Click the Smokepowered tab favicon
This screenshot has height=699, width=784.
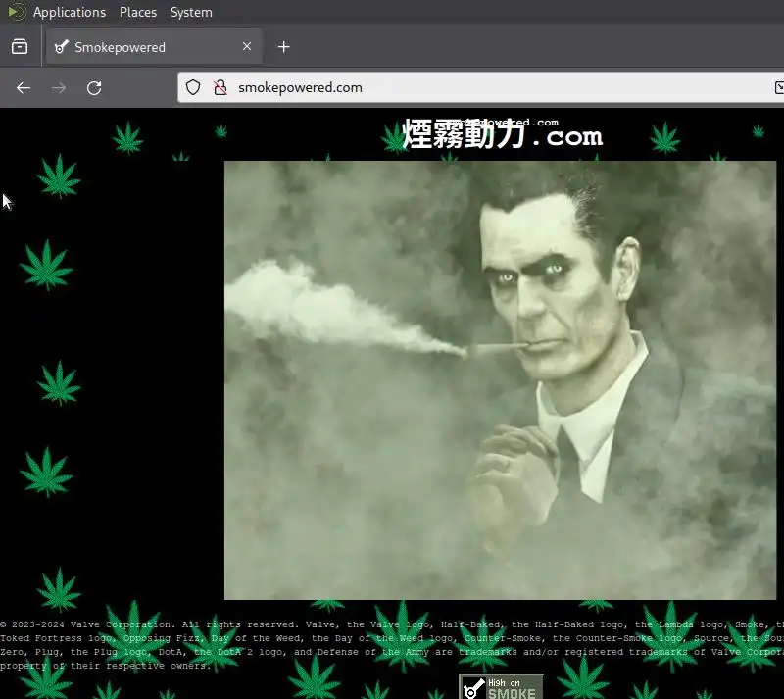point(61,47)
